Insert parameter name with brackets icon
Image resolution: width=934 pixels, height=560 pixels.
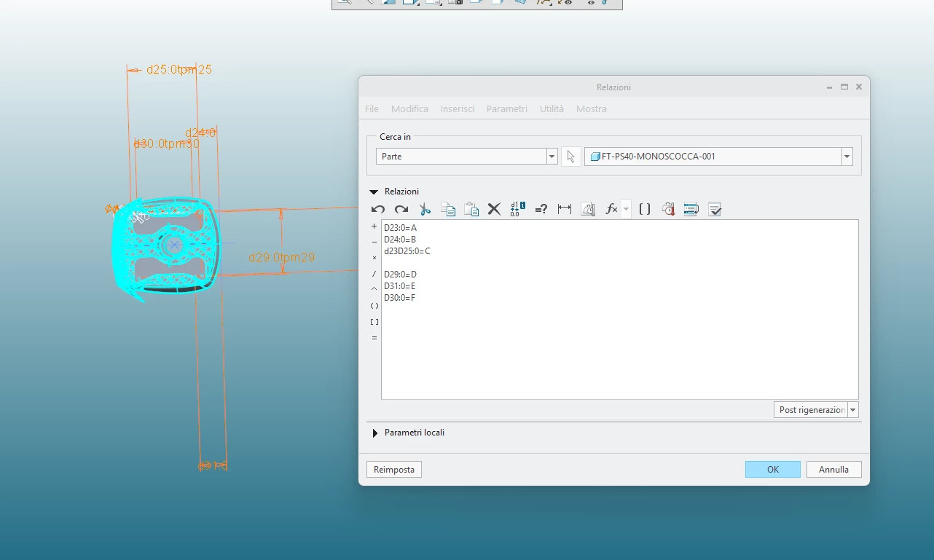(x=645, y=209)
